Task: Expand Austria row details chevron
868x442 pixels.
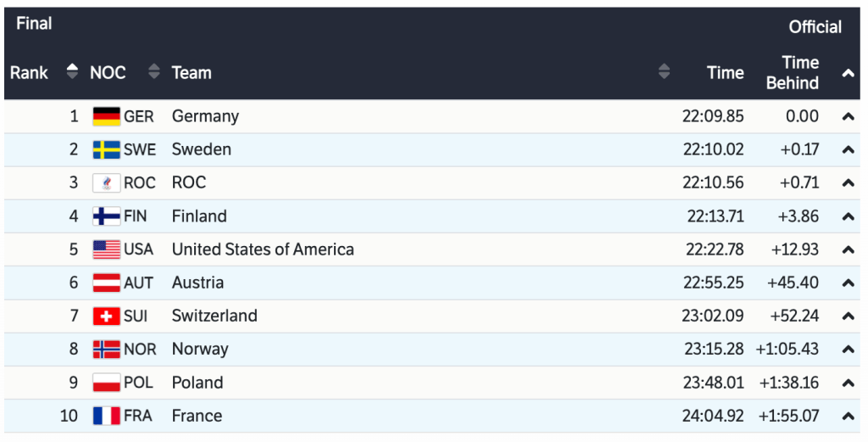Action: click(x=848, y=283)
